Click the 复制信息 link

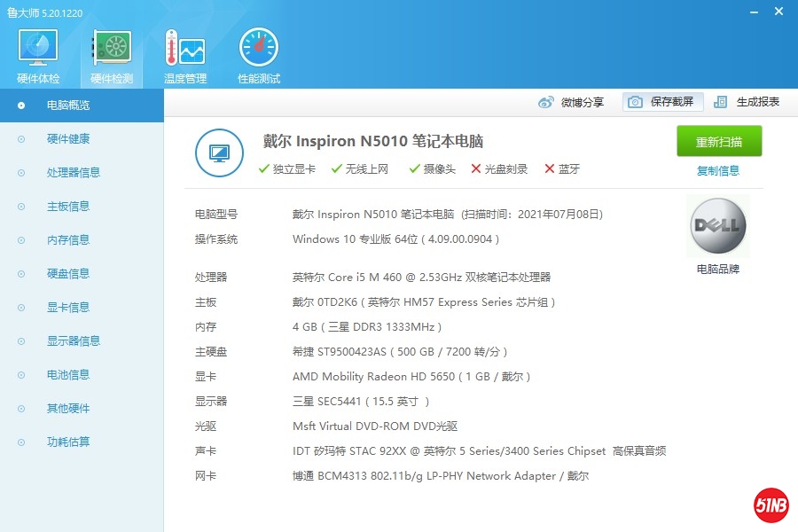click(x=718, y=170)
